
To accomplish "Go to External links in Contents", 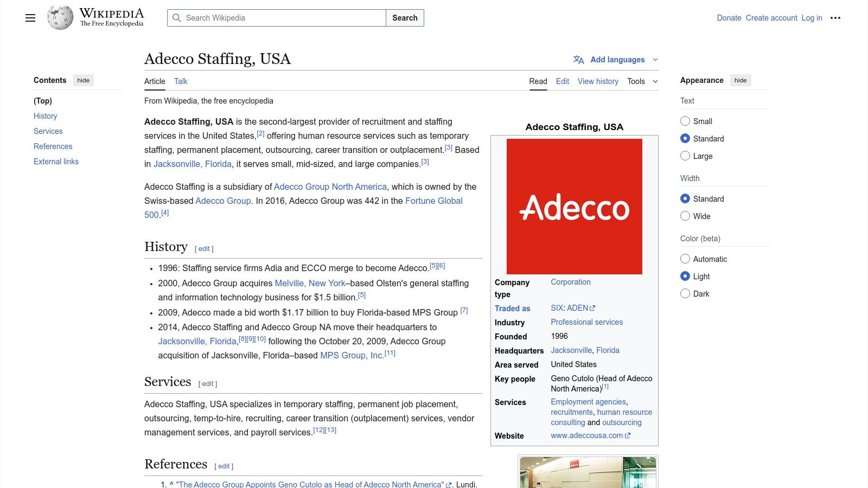I will (56, 162).
